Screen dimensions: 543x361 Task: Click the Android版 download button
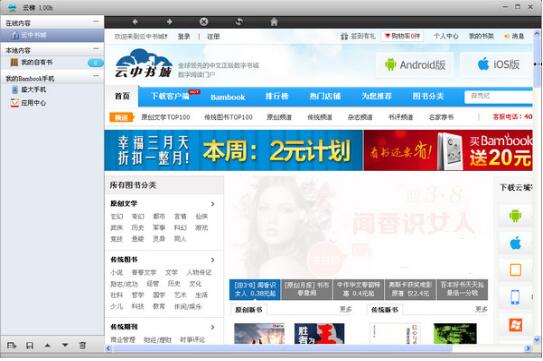[x=415, y=65]
